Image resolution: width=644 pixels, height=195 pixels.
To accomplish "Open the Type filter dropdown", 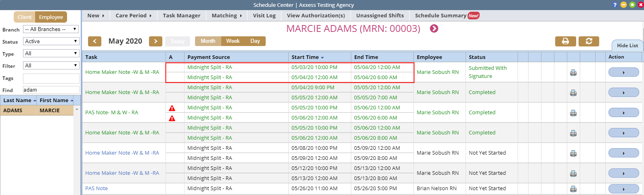I will click(x=51, y=54).
